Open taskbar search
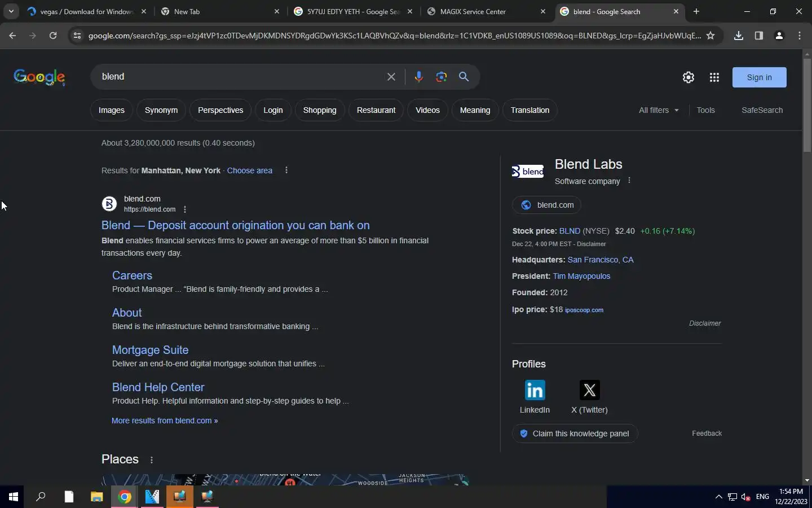Image resolution: width=812 pixels, height=508 pixels. pyautogui.click(x=41, y=497)
